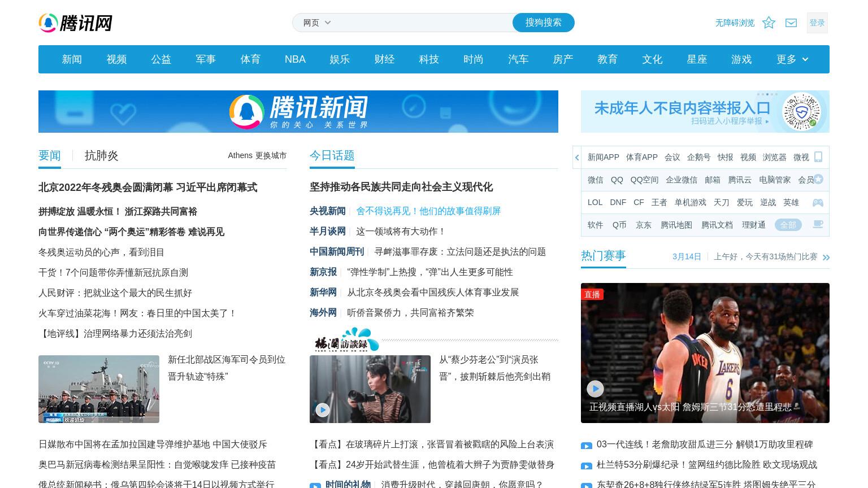Image resolution: width=868 pixels, height=488 pixels.
Task: Open 新闻 in the navigation bar
Action: [72, 59]
